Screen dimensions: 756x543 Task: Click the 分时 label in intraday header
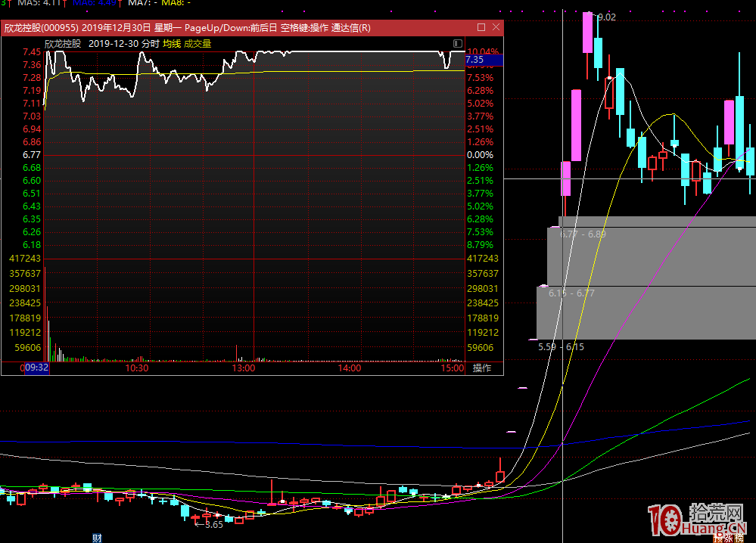(x=150, y=44)
